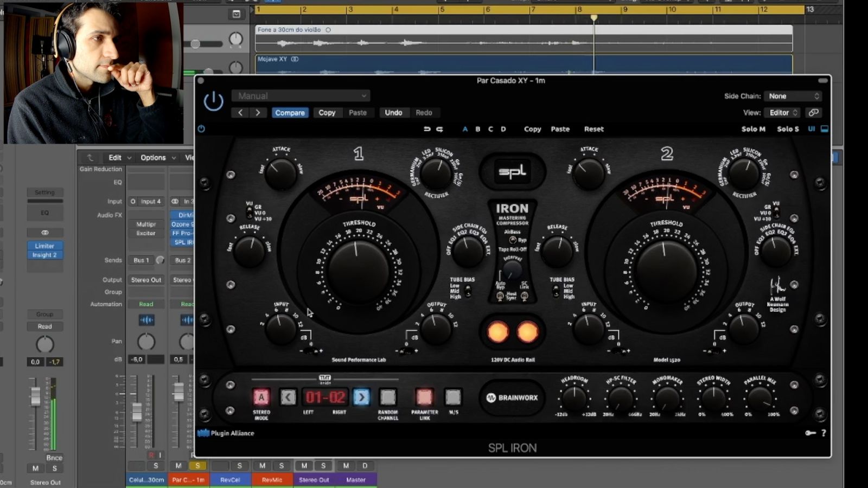
Task: Toggle Solo S
Action: (x=788, y=129)
